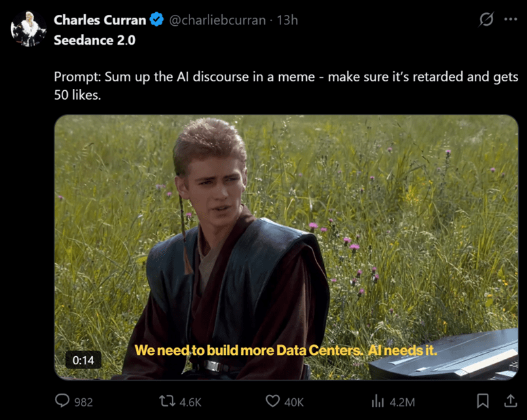Repost the tweet via the retweet icon
Screen dimensions: 527x420
pos(167,401)
